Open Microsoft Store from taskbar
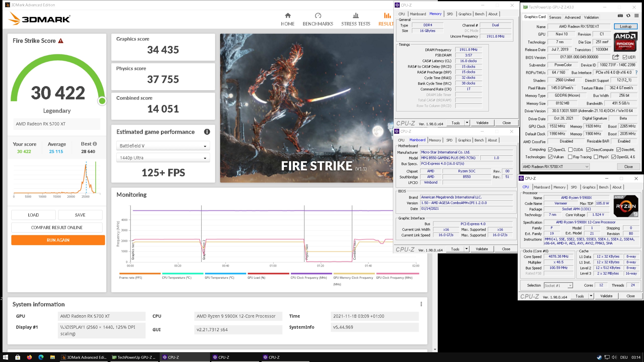The width and height of the screenshot is (644, 362). (x=18, y=357)
